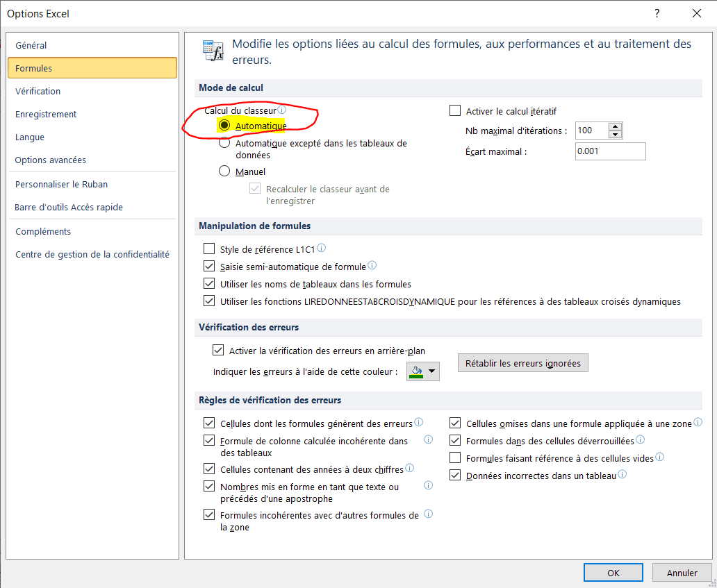Click the formula fx icon at top of panel
Image resolution: width=717 pixels, height=588 pixels.
[213, 51]
